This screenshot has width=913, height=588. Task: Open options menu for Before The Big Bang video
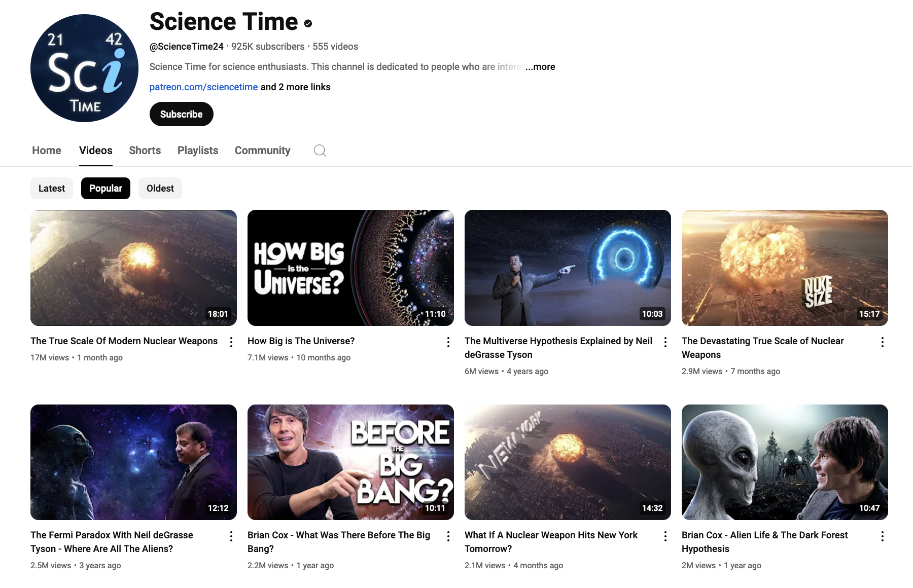448,536
